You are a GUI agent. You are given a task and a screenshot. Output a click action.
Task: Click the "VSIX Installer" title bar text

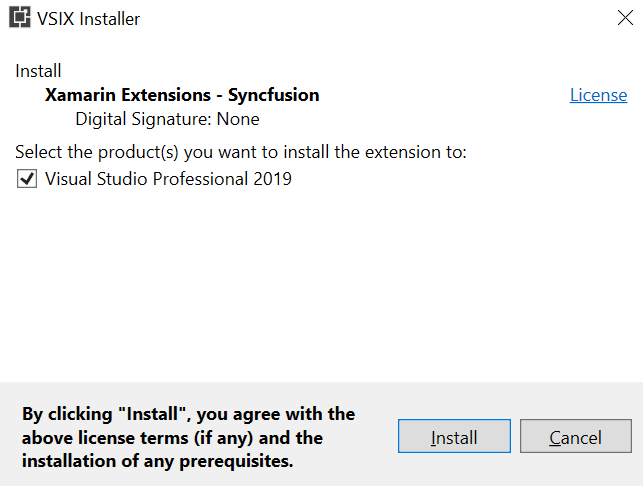coord(90,19)
